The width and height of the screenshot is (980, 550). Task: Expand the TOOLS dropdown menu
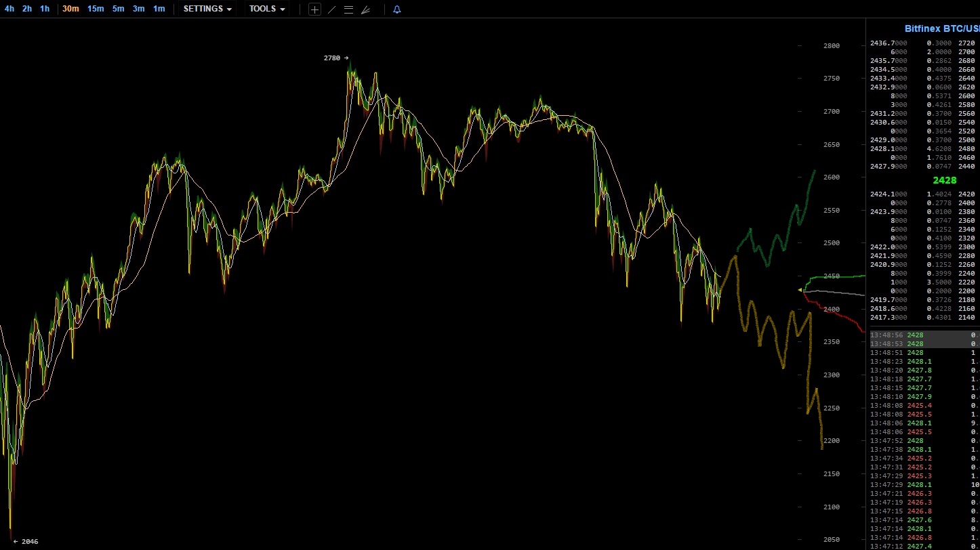(267, 9)
